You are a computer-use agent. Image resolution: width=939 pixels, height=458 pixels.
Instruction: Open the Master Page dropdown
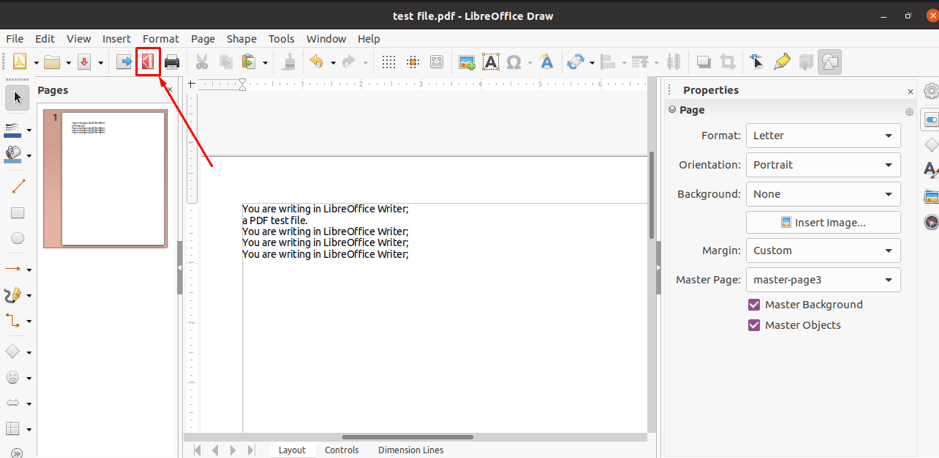(823, 280)
